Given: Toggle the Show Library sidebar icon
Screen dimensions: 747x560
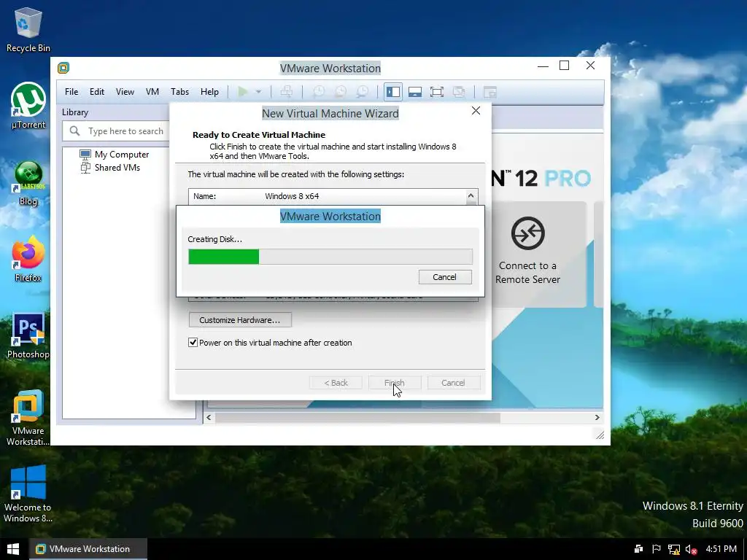Looking at the screenshot, I should click(x=393, y=92).
